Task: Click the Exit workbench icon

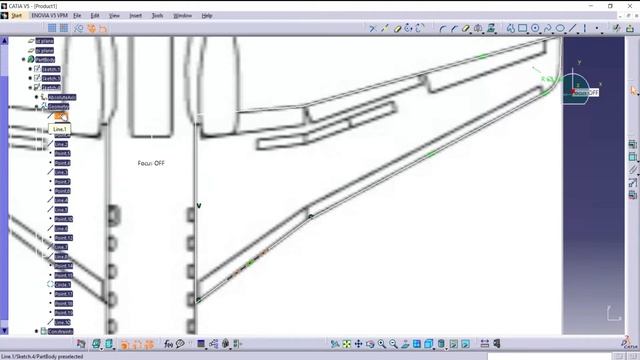Action: 630,28
